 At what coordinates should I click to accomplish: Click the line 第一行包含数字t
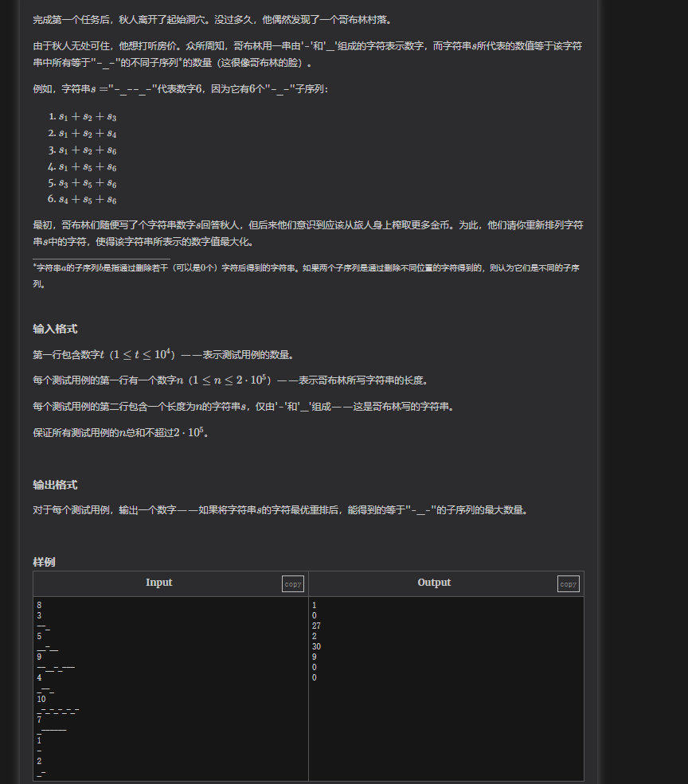[x=165, y=354]
